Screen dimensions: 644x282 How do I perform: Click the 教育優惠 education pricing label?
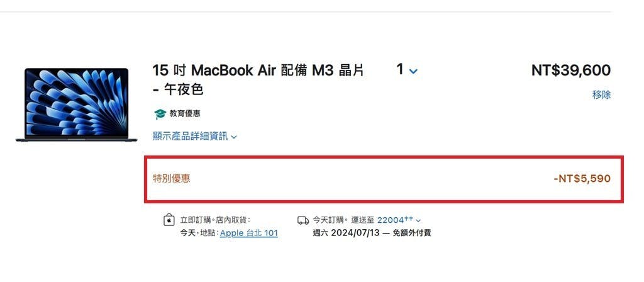(x=185, y=113)
